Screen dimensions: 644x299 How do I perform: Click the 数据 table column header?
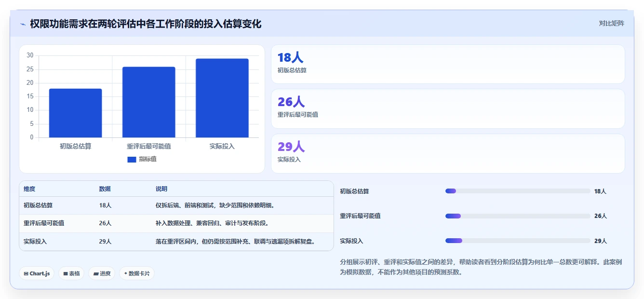click(x=105, y=189)
